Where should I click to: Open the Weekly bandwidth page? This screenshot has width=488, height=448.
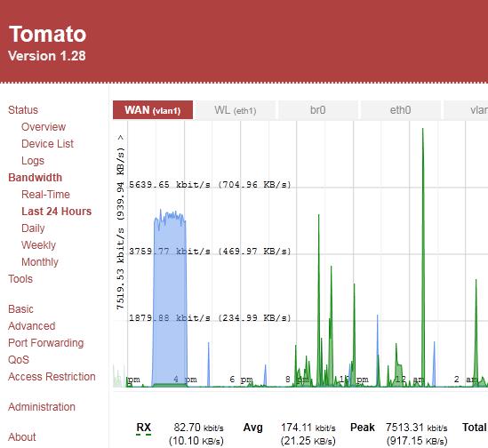click(x=38, y=245)
